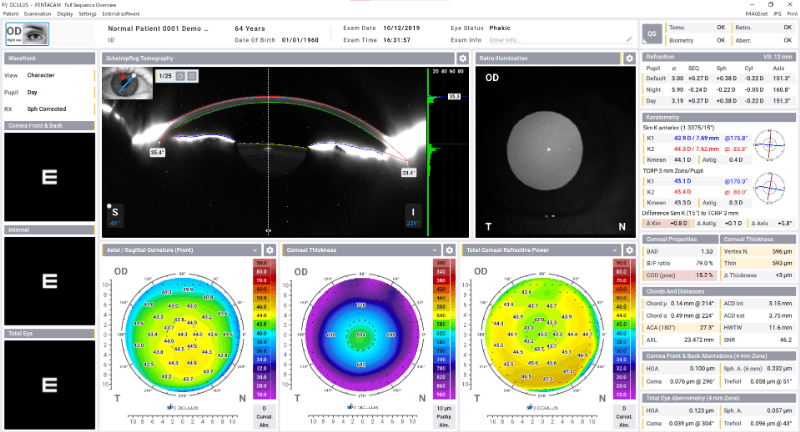Click the AXL value 23.472 mm

pos(700,340)
